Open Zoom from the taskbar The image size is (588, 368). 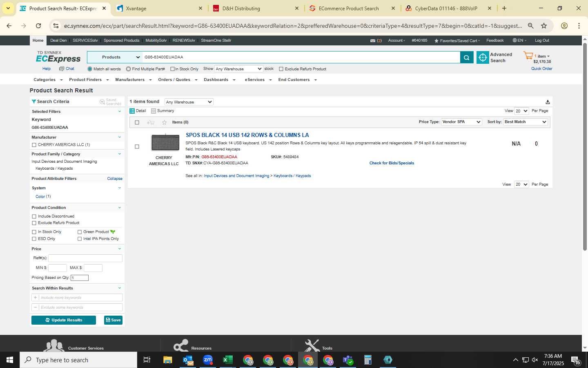(208, 360)
